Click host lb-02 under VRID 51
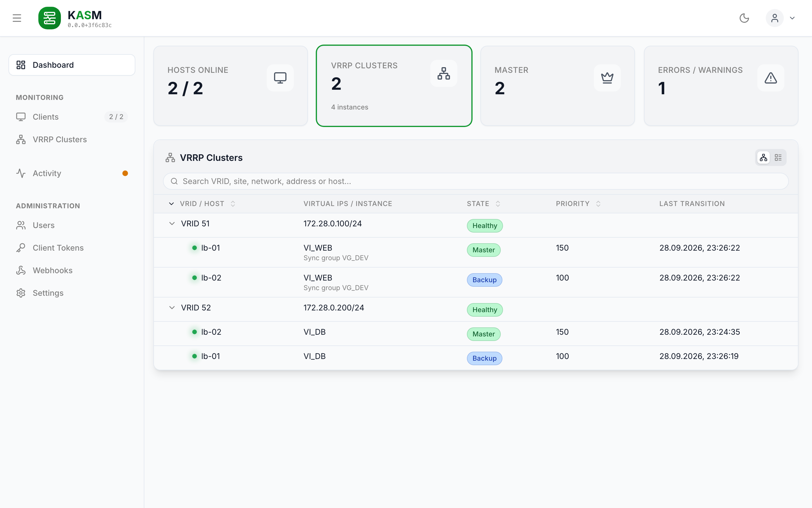812x508 pixels. click(211, 278)
